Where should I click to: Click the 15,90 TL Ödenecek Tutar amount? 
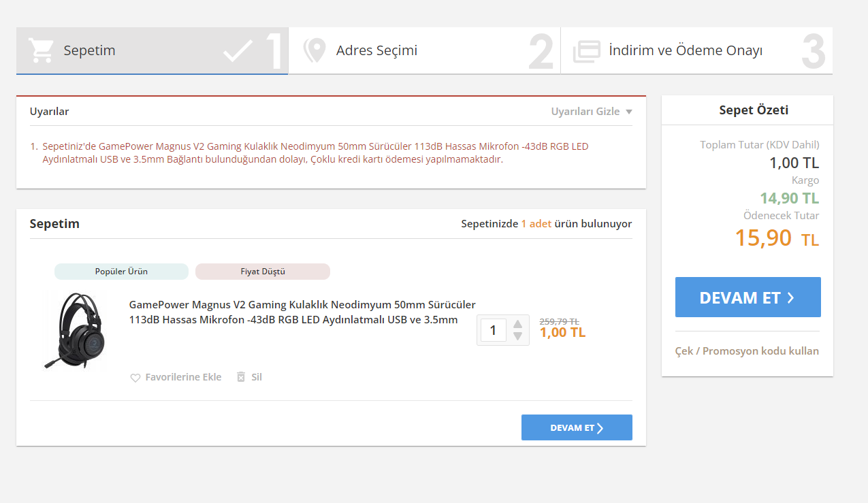tap(777, 238)
